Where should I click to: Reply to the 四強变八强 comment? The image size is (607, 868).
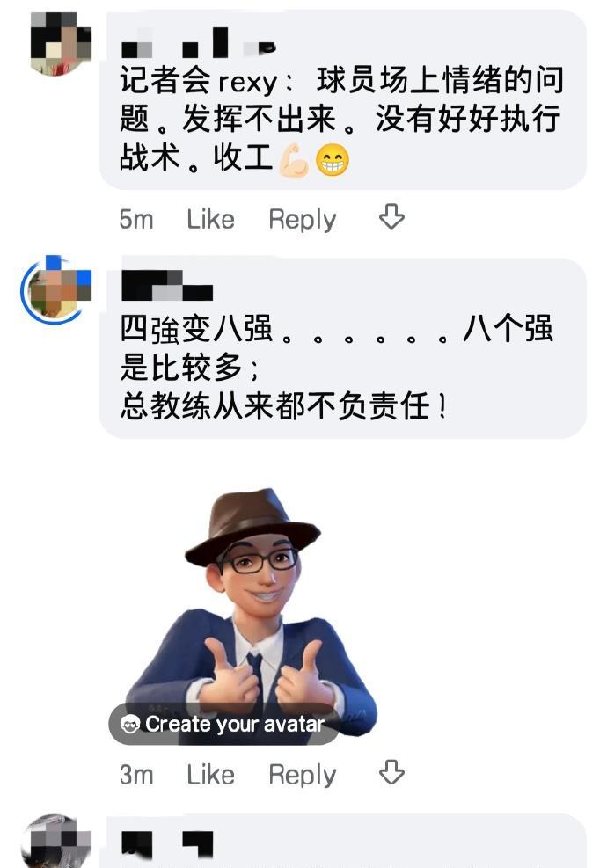click(303, 775)
